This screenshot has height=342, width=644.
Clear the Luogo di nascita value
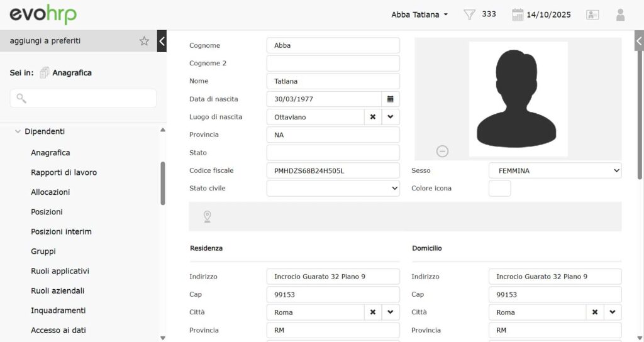[x=372, y=117]
